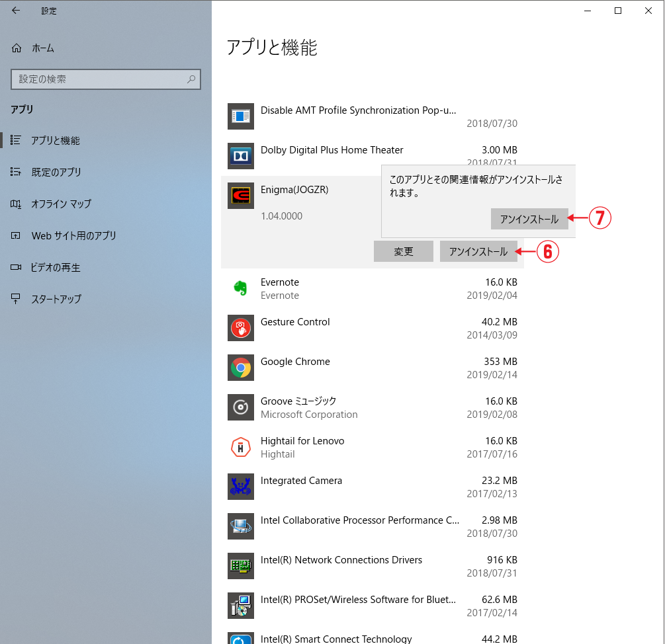Click the Intel Smart Connect Technology icon
665x644 pixels.
pyautogui.click(x=240, y=639)
